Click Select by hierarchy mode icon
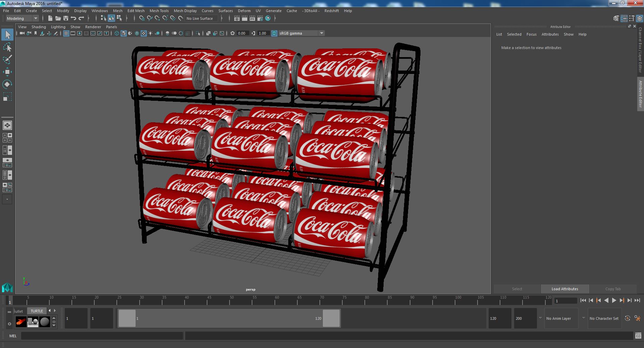The width and height of the screenshot is (644, 348). coord(103,18)
